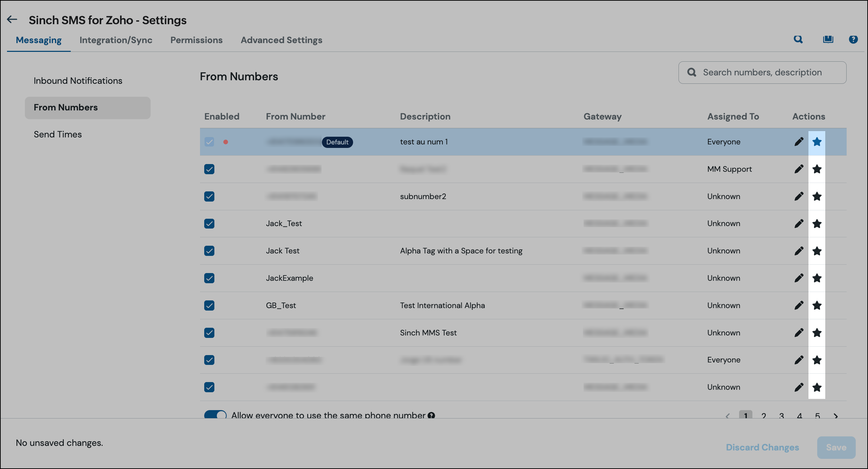Switch to the Integration/Sync tab
Screen dimensions: 868x469
pos(116,40)
